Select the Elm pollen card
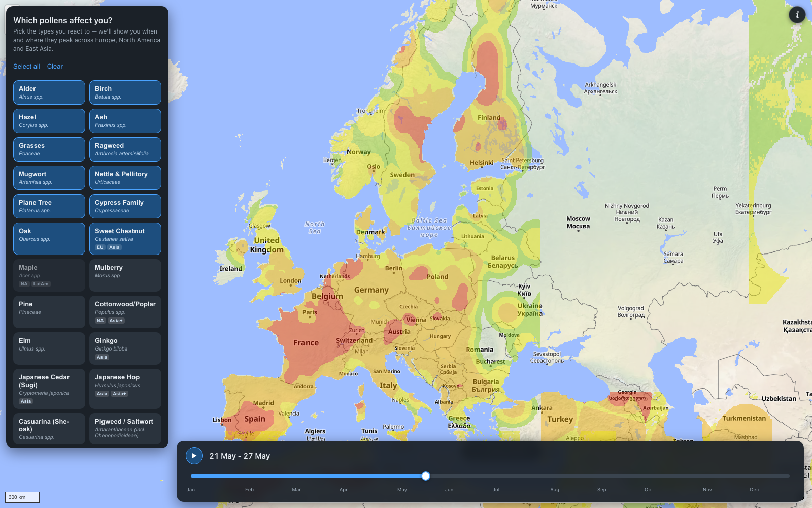The height and width of the screenshot is (508, 812). point(49,348)
